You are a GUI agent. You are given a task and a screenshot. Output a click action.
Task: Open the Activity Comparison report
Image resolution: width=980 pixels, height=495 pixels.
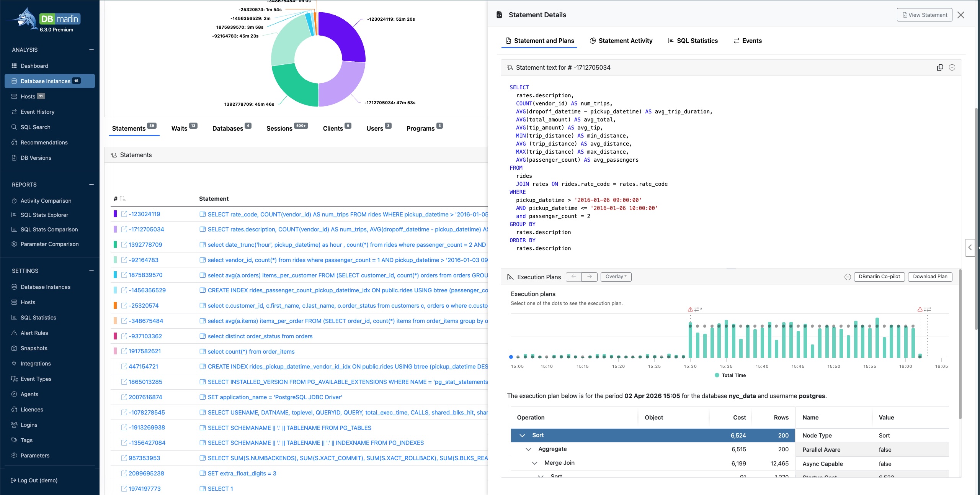(46, 200)
